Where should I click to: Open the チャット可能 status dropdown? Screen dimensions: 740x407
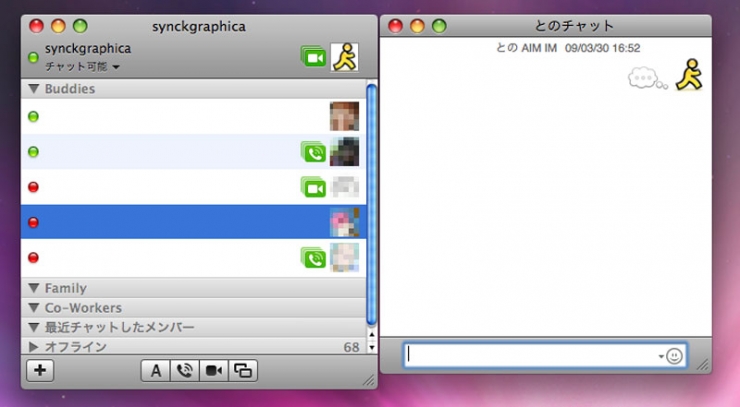click(83, 67)
